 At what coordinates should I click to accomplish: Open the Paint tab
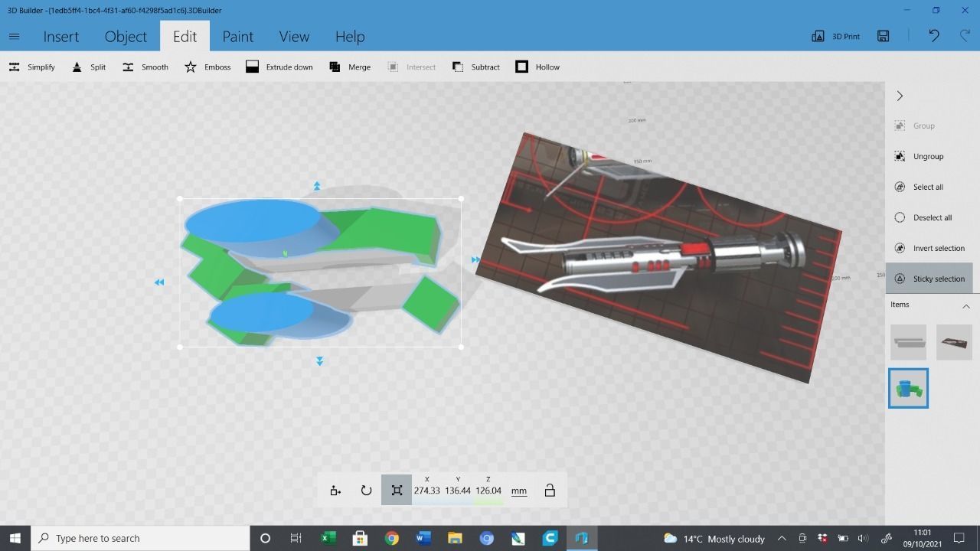(x=237, y=36)
